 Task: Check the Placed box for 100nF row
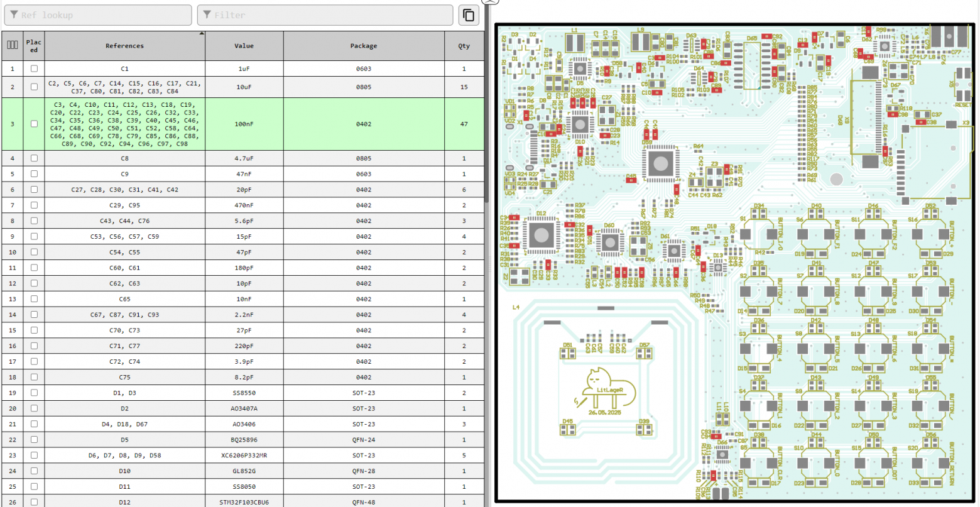pos(34,124)
